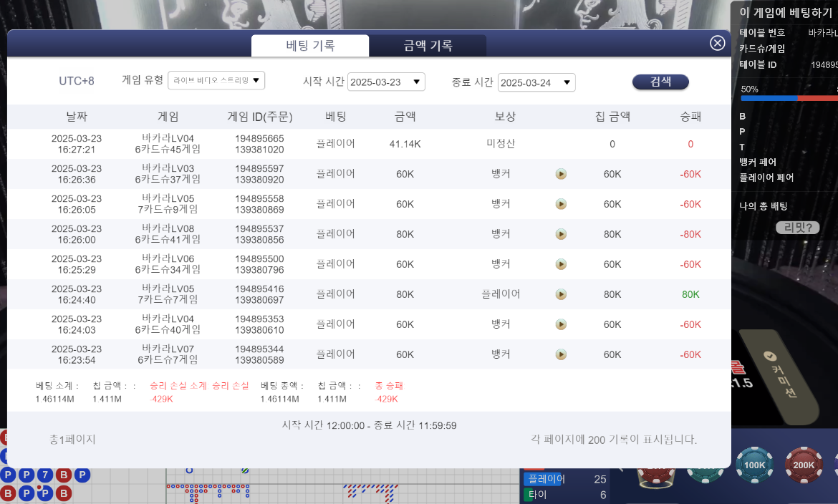Select the 베팅 기록 tab
The width and height of the screenshot is (838, 504).
[310, 46]
